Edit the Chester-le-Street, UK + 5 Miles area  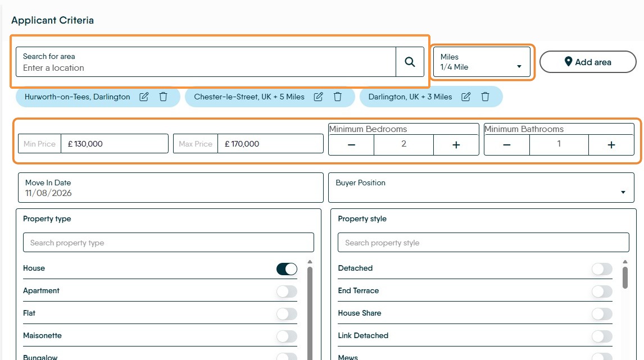318,97
